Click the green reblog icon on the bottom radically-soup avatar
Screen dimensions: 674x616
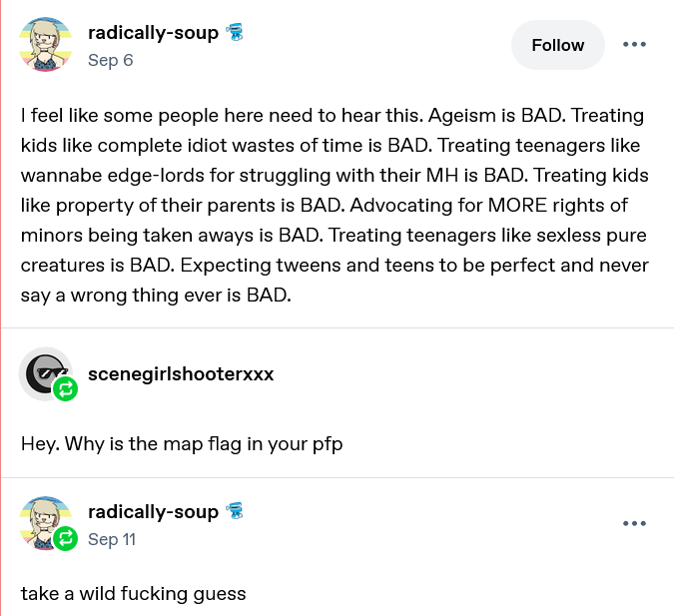click(x=66, y=540)
